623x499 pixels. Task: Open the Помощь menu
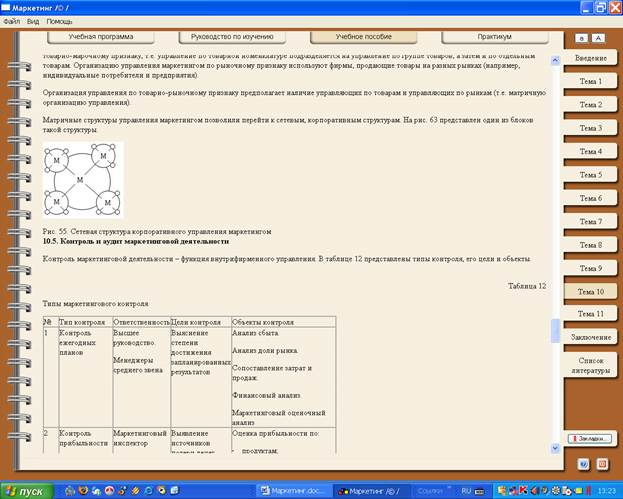59,21
